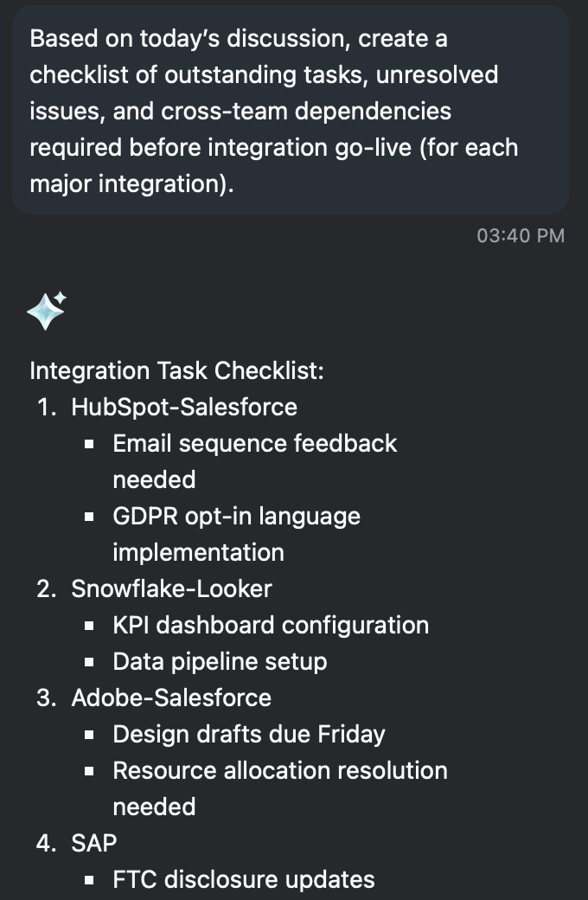Click the KPI dashboard configuration bullet
This screenshot has width=588, height=900.
[x=271, y=625]
